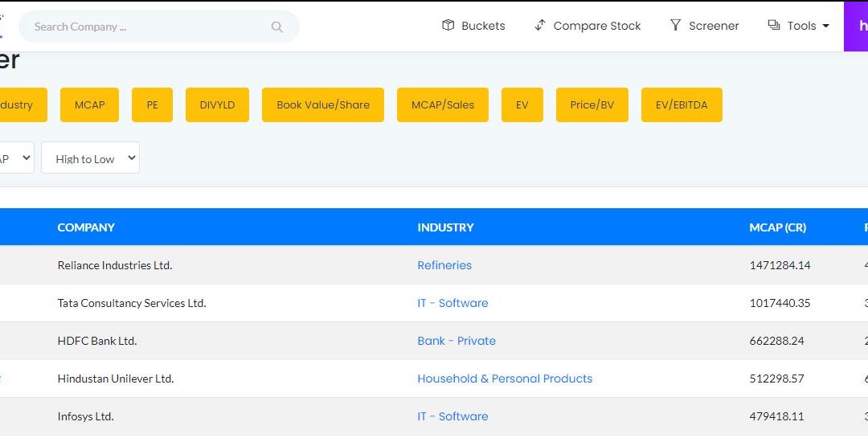The width and height of the screenshot is (868, 438).
Task: Click Hindustan Unilever Ltd. company name
Action: [116, 379]
